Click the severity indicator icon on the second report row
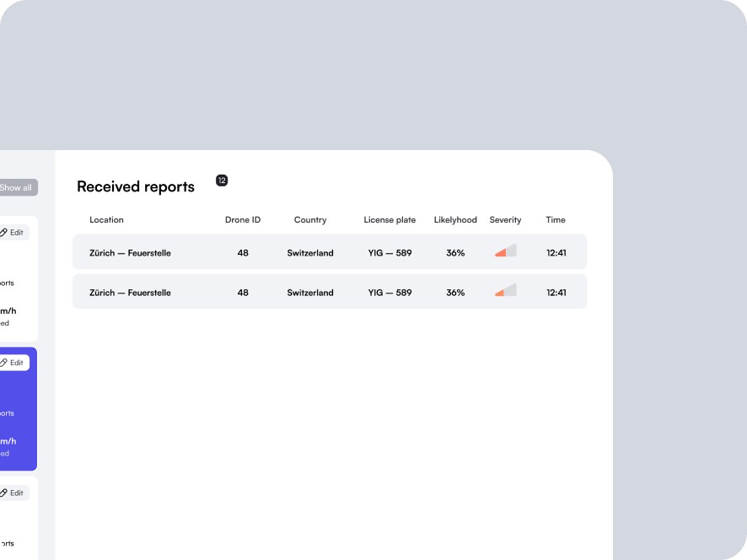The image size is (747, 560). (x=504, y=291)
